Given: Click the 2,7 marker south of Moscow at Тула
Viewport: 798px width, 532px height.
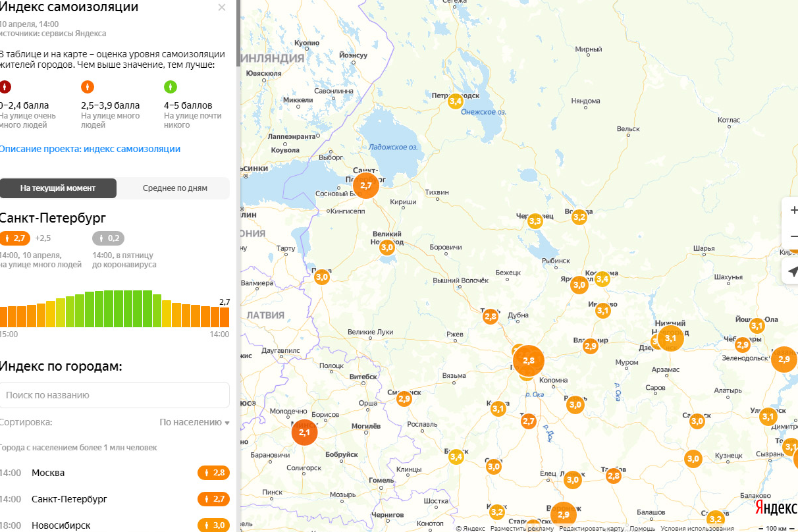Looking at the screenshot, I should click(529, 421).
